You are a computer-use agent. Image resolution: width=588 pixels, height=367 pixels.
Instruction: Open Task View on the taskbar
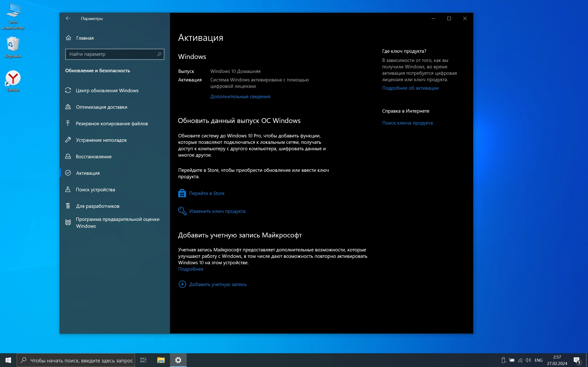coord(143,360)
